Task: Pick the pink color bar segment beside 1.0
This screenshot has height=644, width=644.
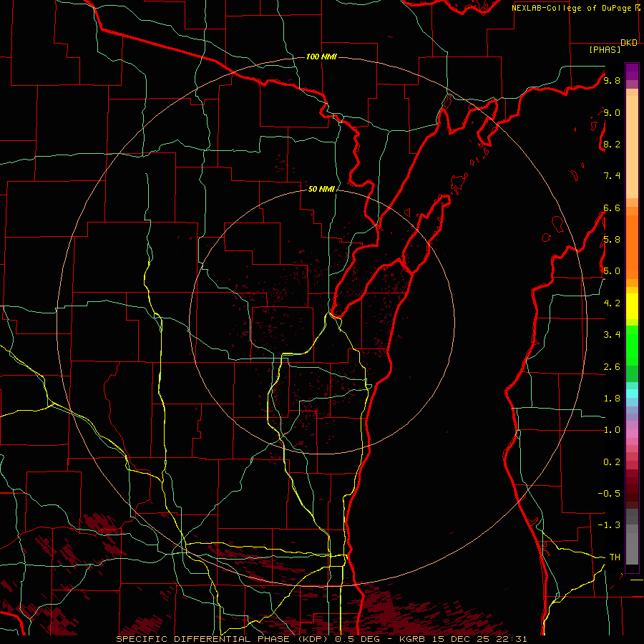Action: (632, 434)
